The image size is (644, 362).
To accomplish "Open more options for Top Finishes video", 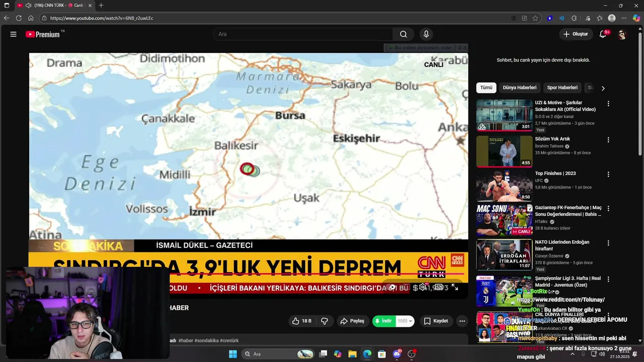I will point(608,174).
